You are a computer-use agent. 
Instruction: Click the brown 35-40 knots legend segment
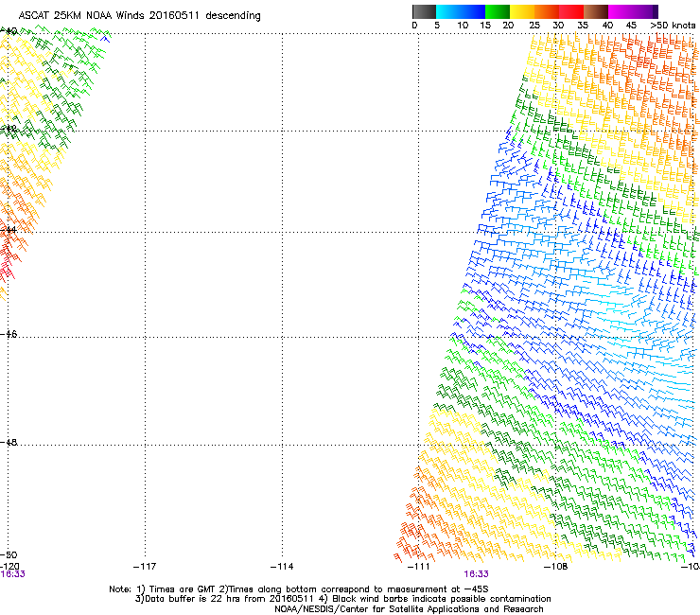tap(596, 11)
